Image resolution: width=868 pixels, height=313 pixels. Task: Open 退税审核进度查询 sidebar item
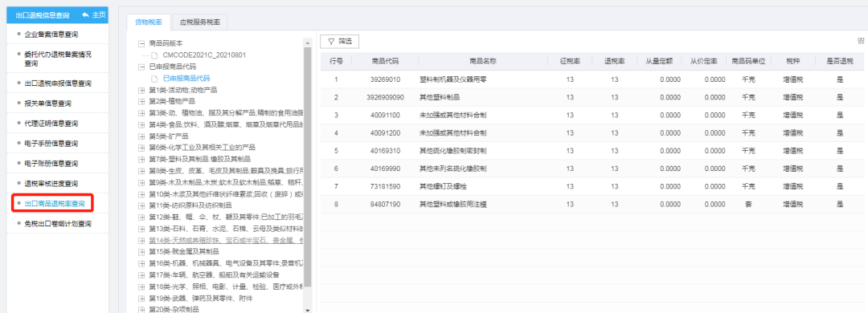(x=51, y=184)
